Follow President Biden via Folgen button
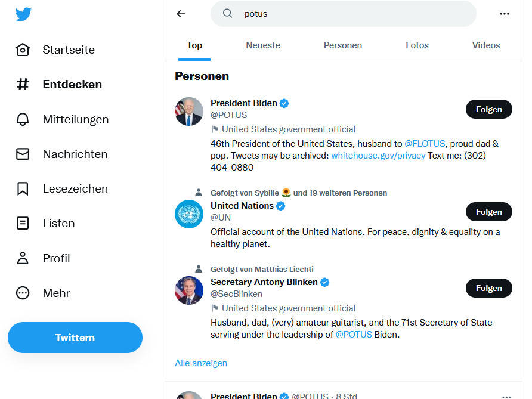Screen dimensions: 532x399 tap(488, 109)
